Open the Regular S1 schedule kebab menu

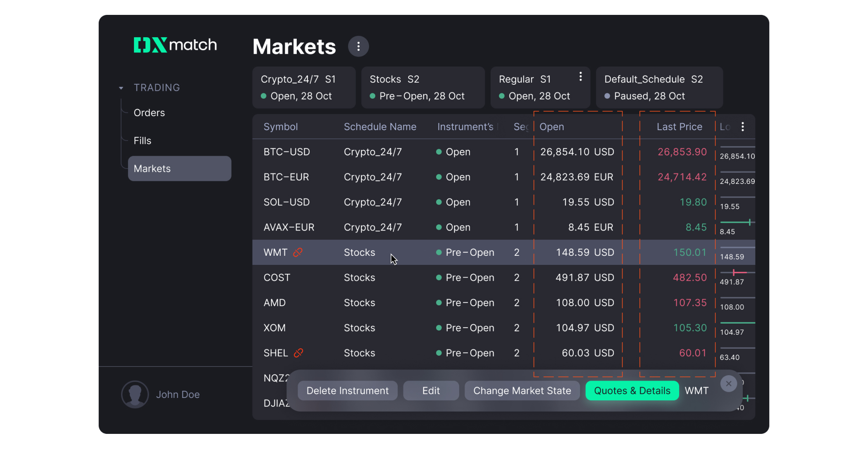tap(580, 76)
